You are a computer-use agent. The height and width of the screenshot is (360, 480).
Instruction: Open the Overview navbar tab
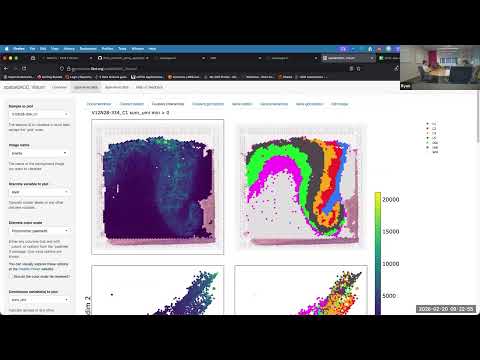click(x=60, y=87)
